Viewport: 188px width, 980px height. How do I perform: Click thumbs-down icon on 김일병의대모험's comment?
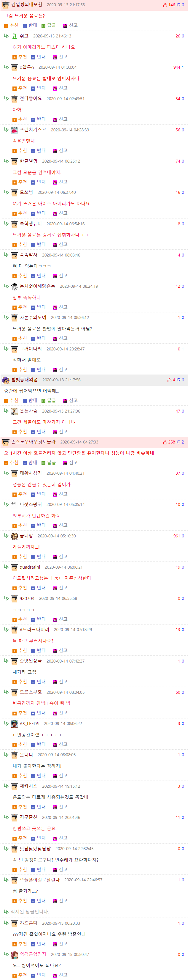coord(179,5)
